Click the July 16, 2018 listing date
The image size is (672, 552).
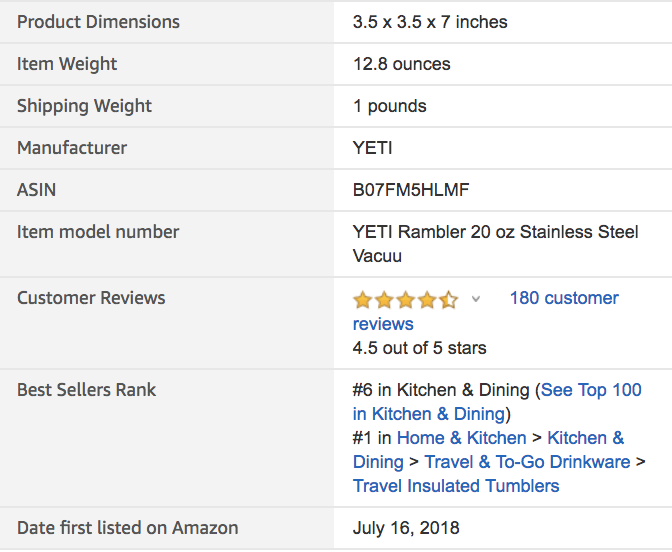[x=406, y=528]
